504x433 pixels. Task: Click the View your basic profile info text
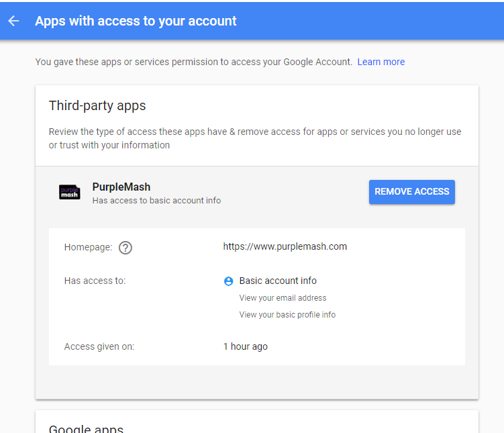click(287, 315)
